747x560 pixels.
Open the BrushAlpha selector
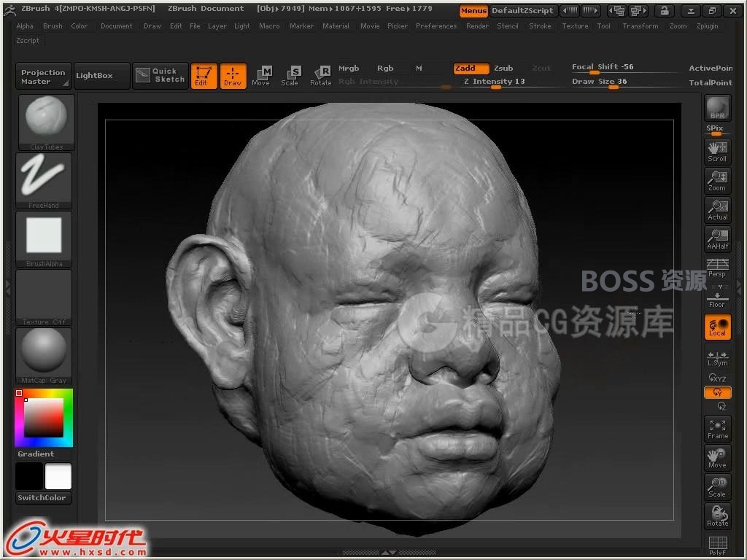[x=44, y=239]
